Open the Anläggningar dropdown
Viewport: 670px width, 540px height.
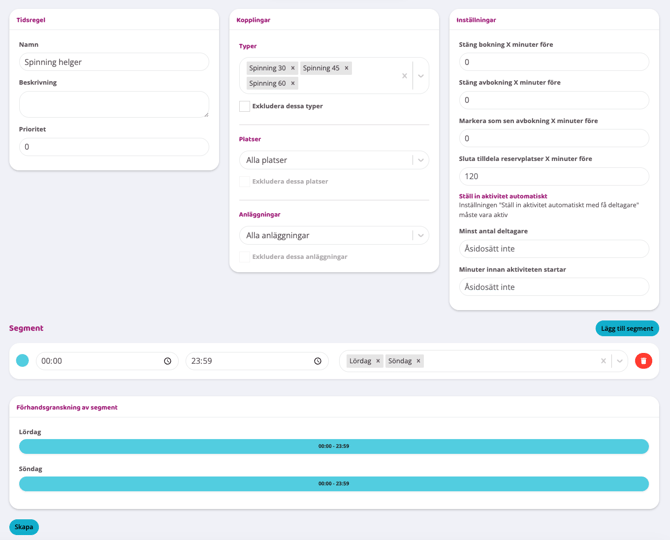coord(334,235)
